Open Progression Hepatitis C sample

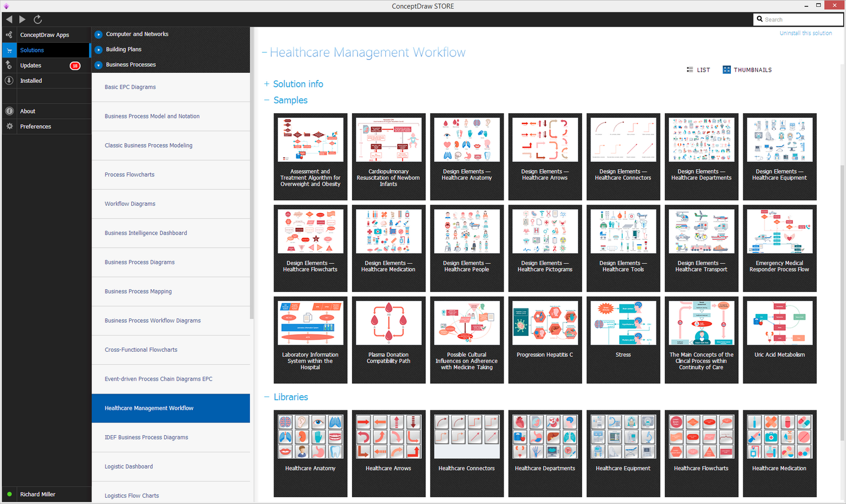(545, 340)
